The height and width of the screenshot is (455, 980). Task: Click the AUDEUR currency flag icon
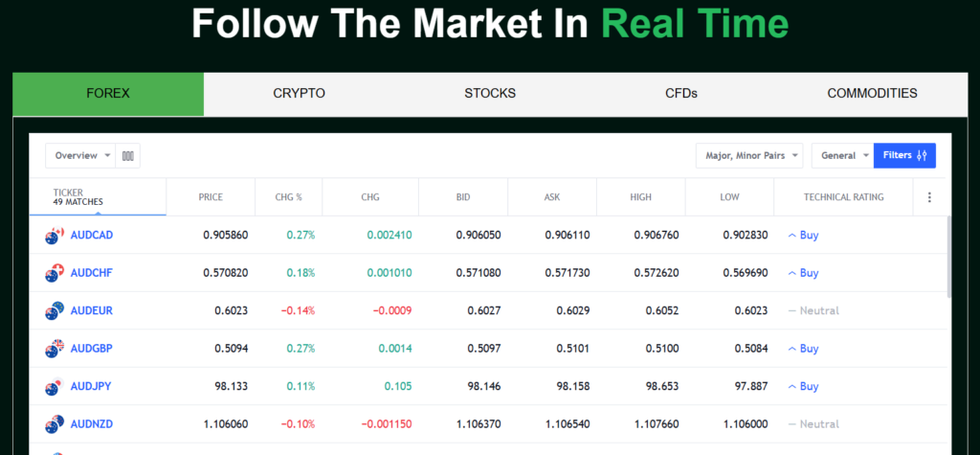(x=54, y=310)
